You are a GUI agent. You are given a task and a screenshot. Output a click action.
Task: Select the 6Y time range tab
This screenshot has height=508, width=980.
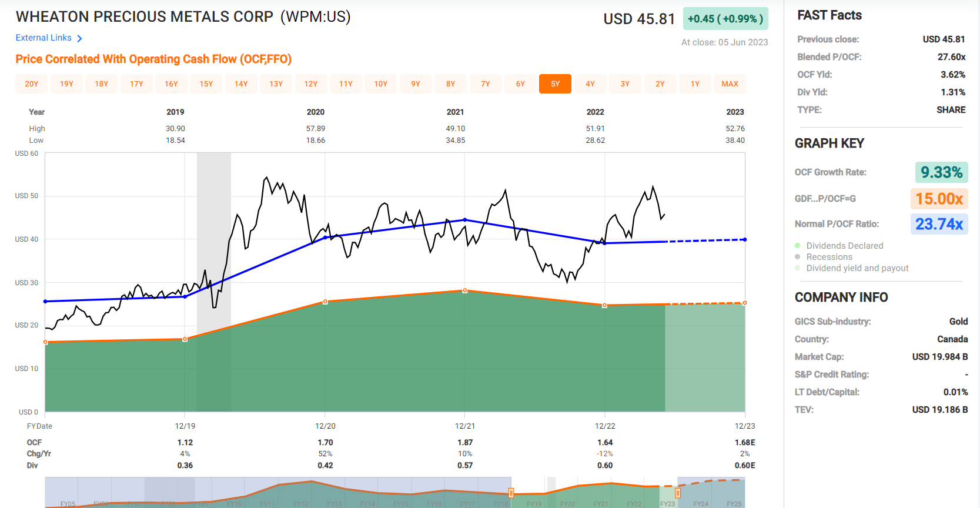[520, 84]
